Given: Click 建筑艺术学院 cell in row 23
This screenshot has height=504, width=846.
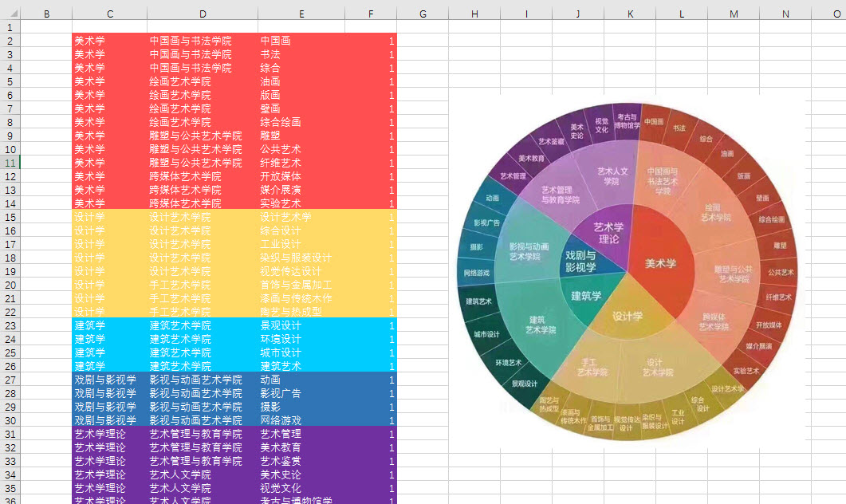Looking at the screenshot, I should (203, 325).
